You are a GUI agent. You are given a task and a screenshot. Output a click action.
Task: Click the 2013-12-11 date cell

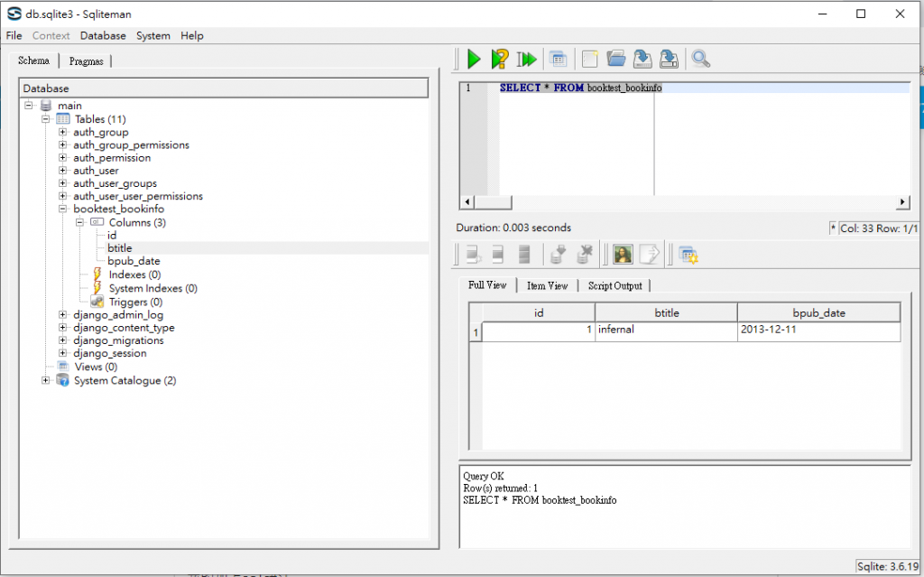coord(818,330)
